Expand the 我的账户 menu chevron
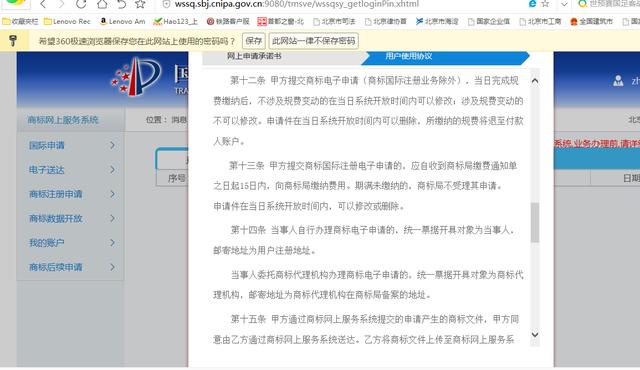Screen dimensions: 640x370 [x=112, y=243]
